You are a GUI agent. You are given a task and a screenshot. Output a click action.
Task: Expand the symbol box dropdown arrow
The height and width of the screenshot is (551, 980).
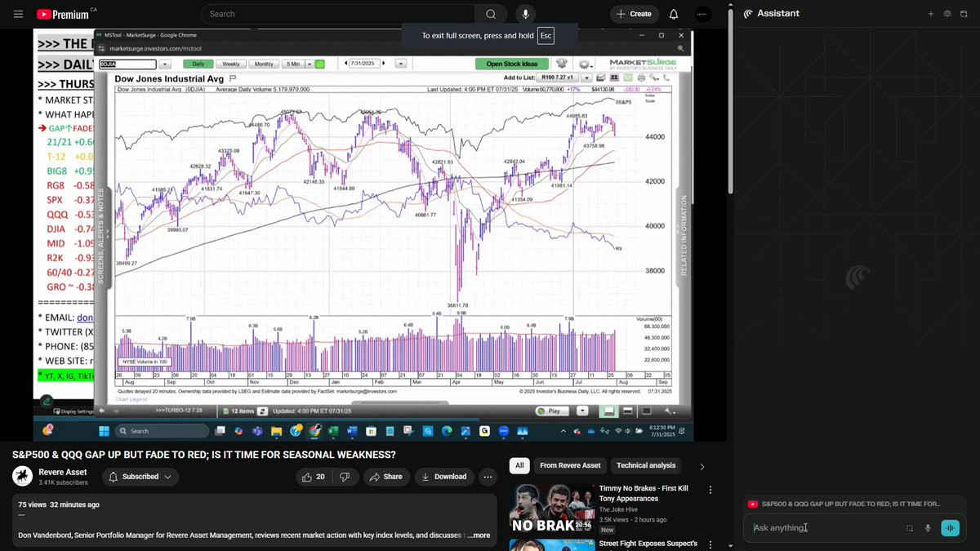[165, 64]
